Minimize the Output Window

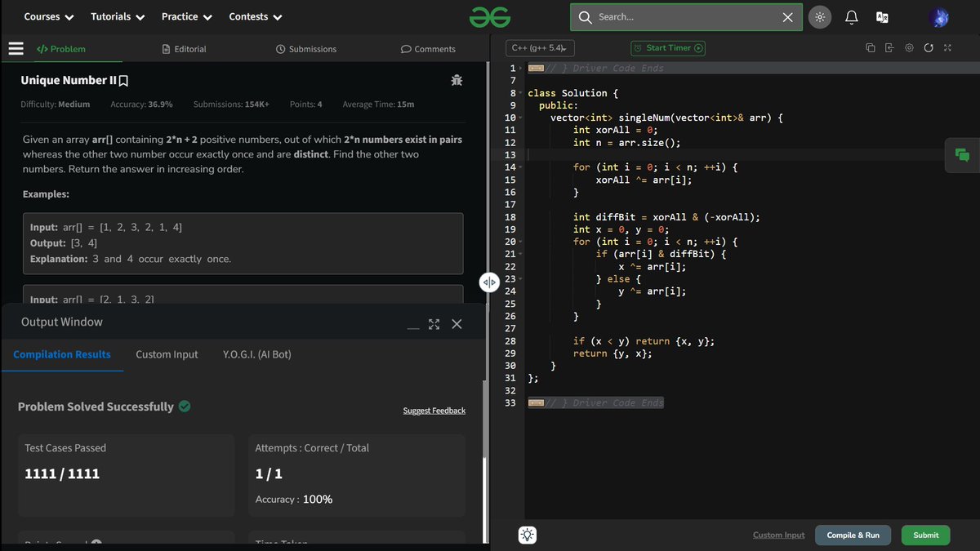pyautogui.click(x=413, y=328)
